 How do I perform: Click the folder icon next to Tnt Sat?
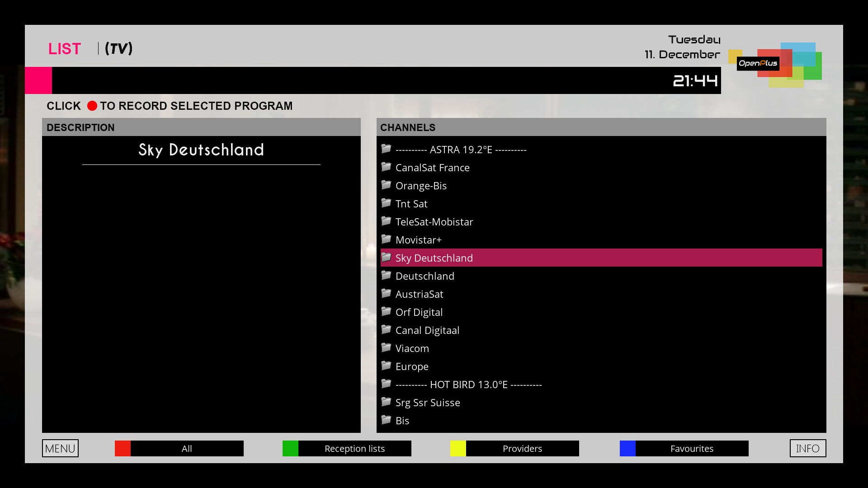point(386,203)
